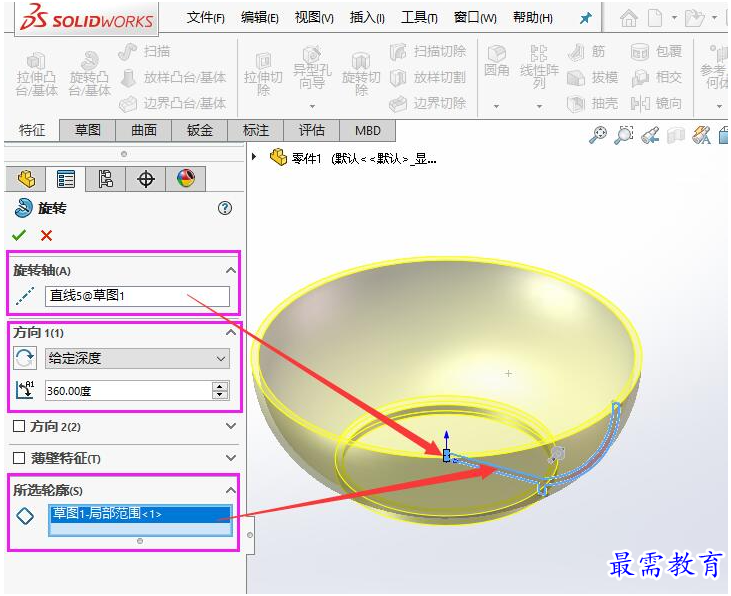Collapse the 旋转轴(A) section
The image size is (731, 596).
tap(231, 270)
